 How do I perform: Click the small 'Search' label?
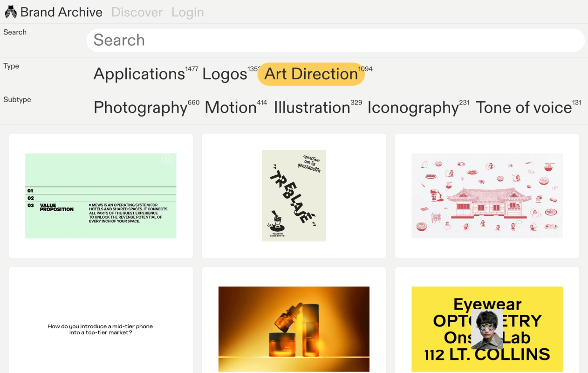15,32
